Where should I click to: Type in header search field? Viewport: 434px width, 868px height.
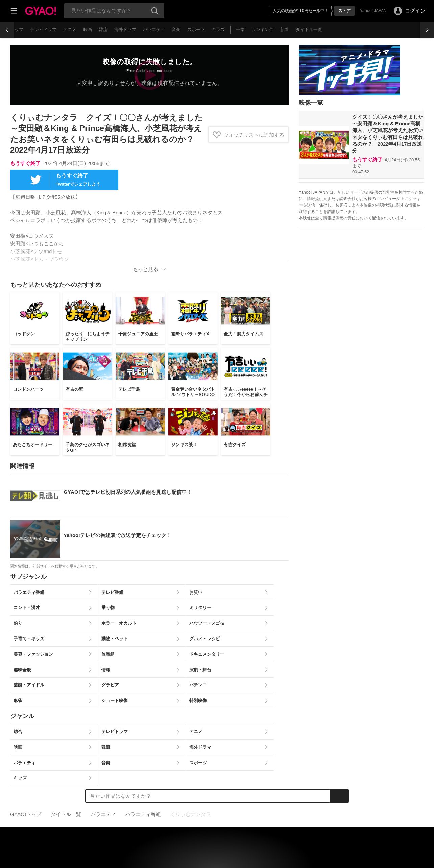[107, 11]
